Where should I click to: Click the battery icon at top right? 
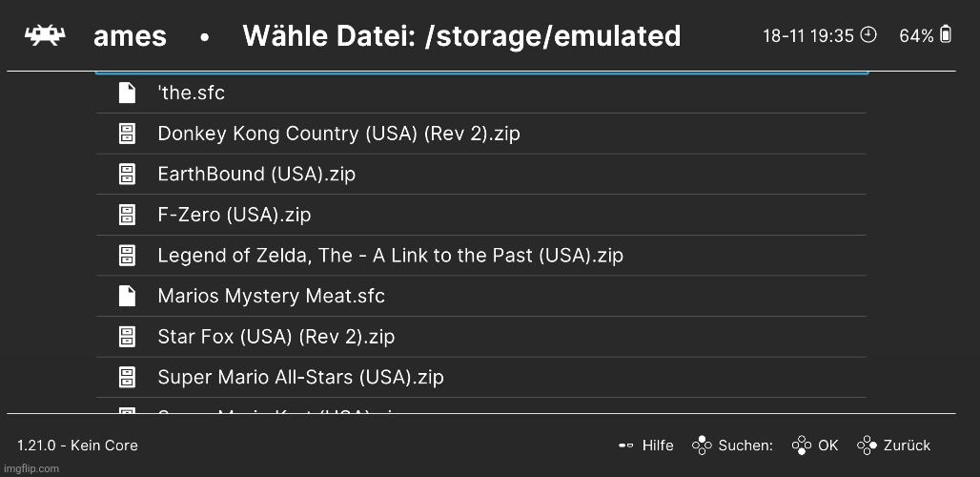pos(946,35)
